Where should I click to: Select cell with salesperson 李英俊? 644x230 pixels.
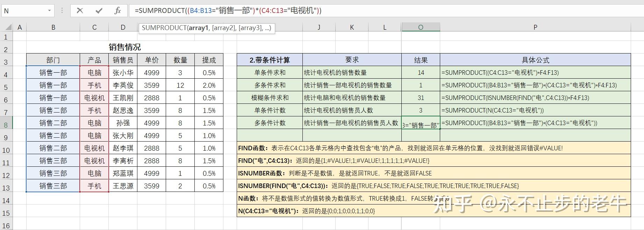[x=123, y=85]
